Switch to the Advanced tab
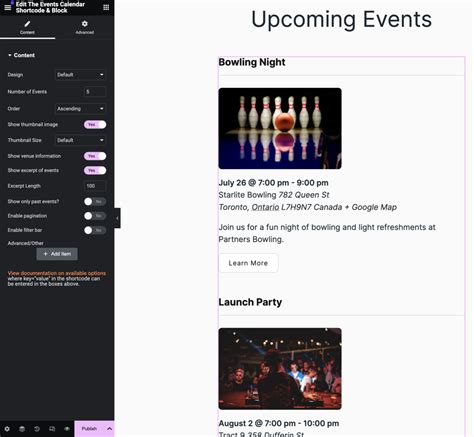Image resolution: width=474 pixels, height=437 pixels. pos(85,27)
